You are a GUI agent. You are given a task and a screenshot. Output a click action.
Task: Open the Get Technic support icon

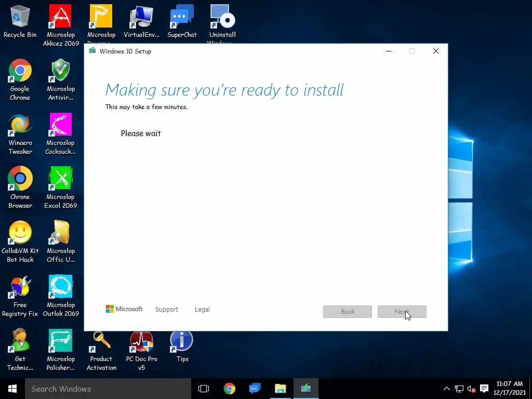coord(20,350)
